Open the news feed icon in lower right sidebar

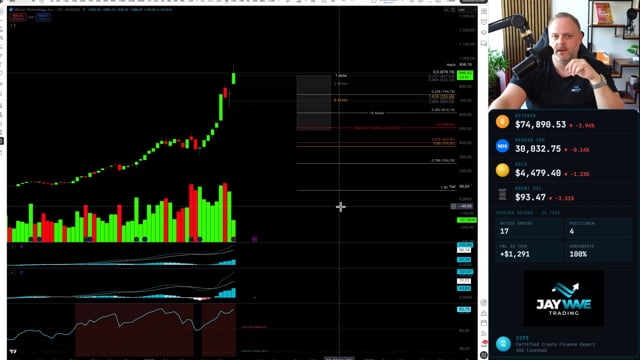484,334
